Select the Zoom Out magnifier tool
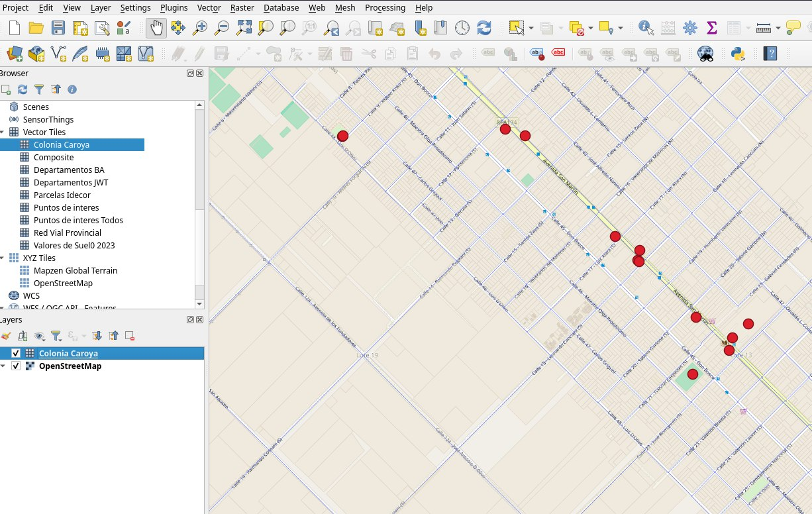This screenshot has width=812, height=514. 221,28
